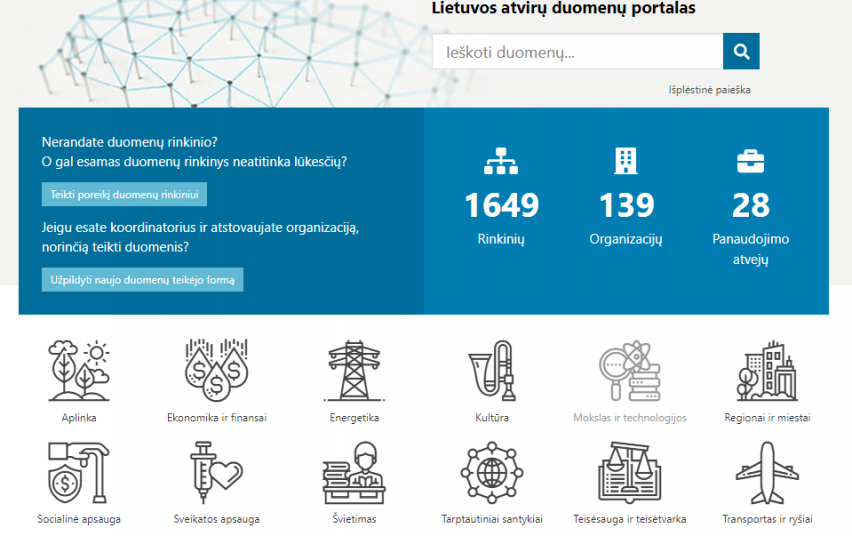Open the Tarptautiniai santykiai globe icon

pos(492,472)
